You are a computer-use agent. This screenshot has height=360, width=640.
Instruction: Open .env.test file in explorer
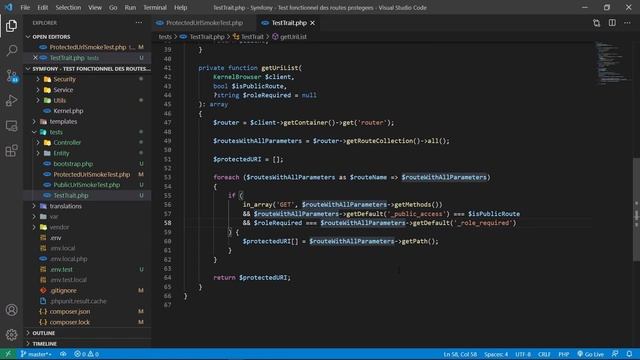pos(61,269)
